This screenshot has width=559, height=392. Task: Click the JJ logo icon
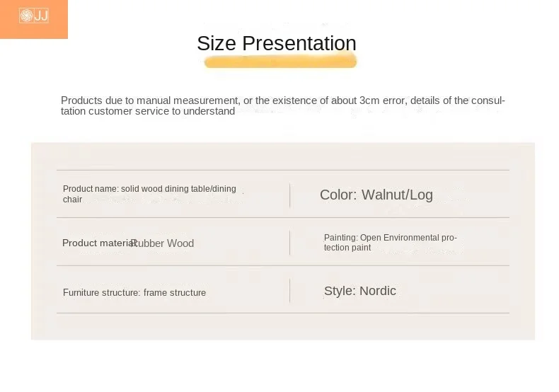(x=34, y=16)
